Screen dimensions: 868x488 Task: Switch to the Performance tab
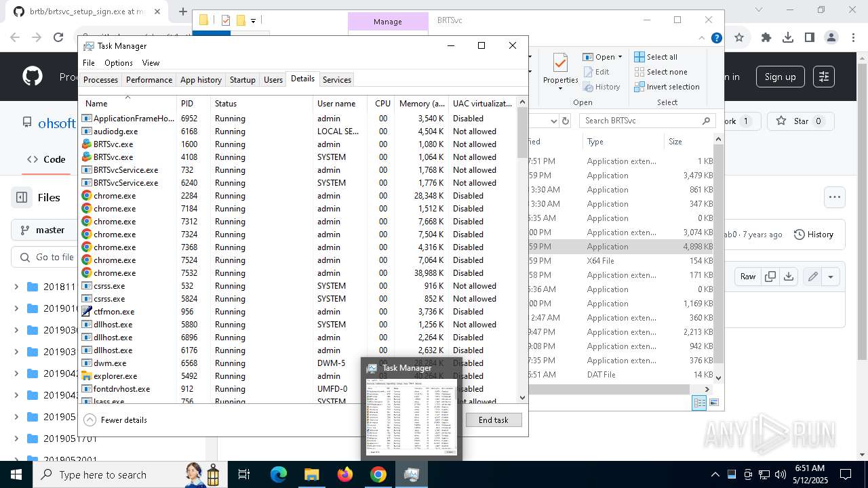tap(149, 79)
